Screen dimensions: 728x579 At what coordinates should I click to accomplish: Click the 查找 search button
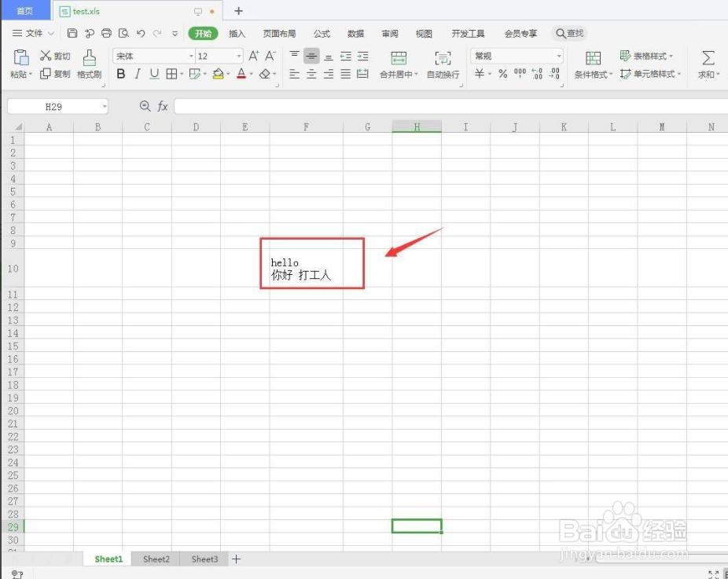[x=569, y=33]
